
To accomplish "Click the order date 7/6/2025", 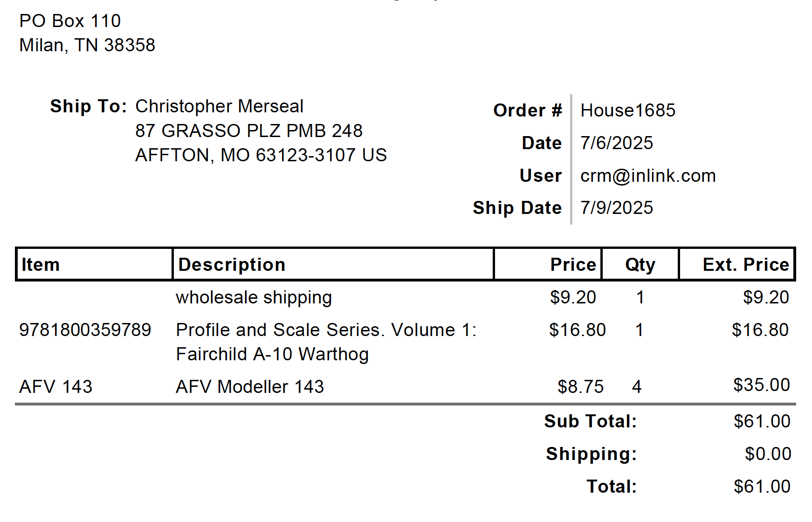I will pos(617,143).
